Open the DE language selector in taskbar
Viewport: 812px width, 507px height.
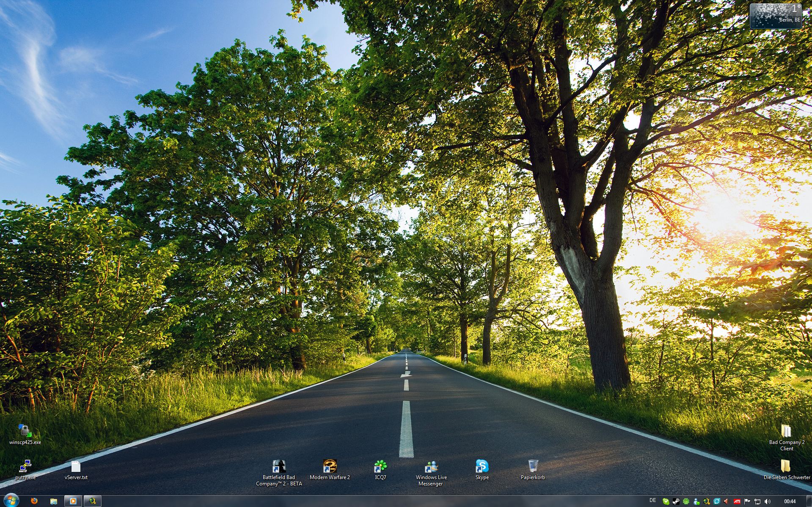[x=652, y=501]
